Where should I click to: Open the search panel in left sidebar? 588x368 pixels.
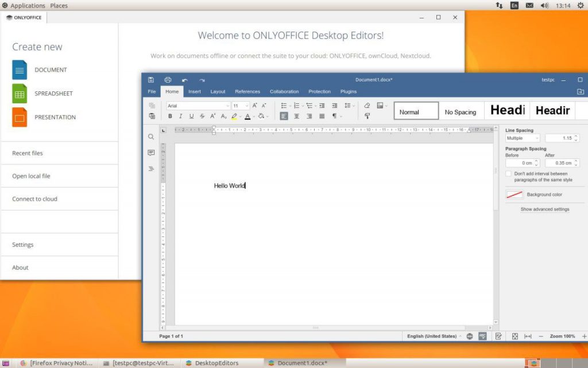click(x=151, y=137)
